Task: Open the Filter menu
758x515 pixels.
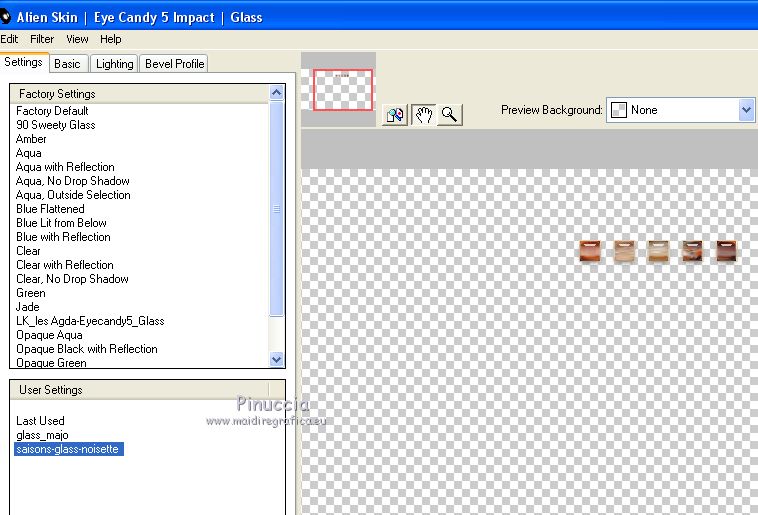Action: 42,39
